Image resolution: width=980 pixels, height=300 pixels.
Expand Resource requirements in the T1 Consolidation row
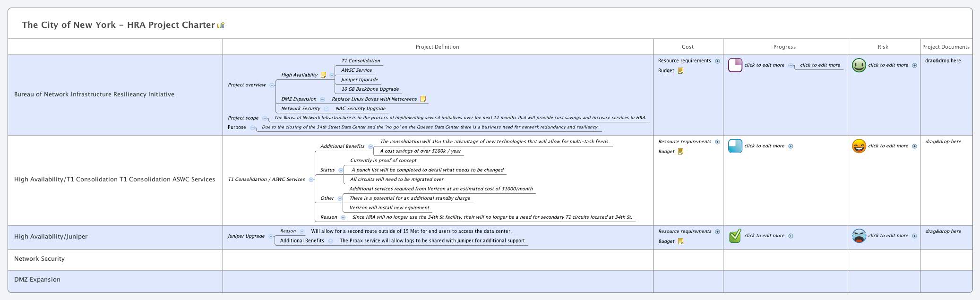[x=717, y=142]
